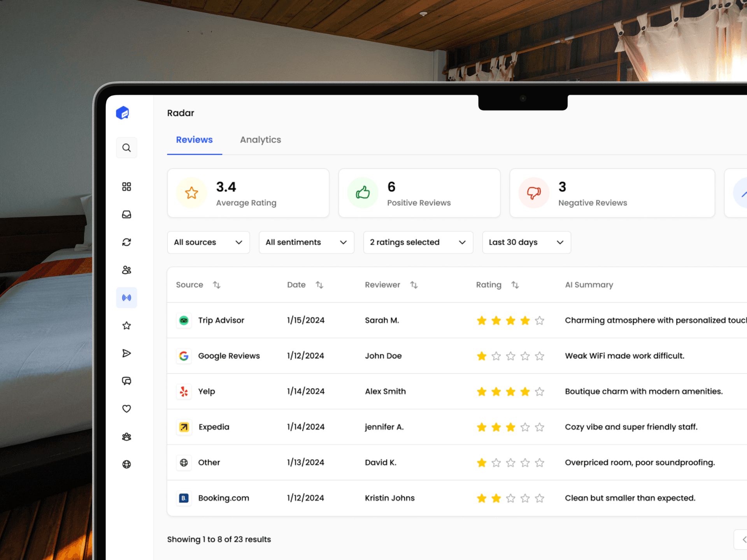Viewport: 747px width, 560px height.
Task: Select the Reviews tab
Action: pyautogui.click(x=194, y=140)
